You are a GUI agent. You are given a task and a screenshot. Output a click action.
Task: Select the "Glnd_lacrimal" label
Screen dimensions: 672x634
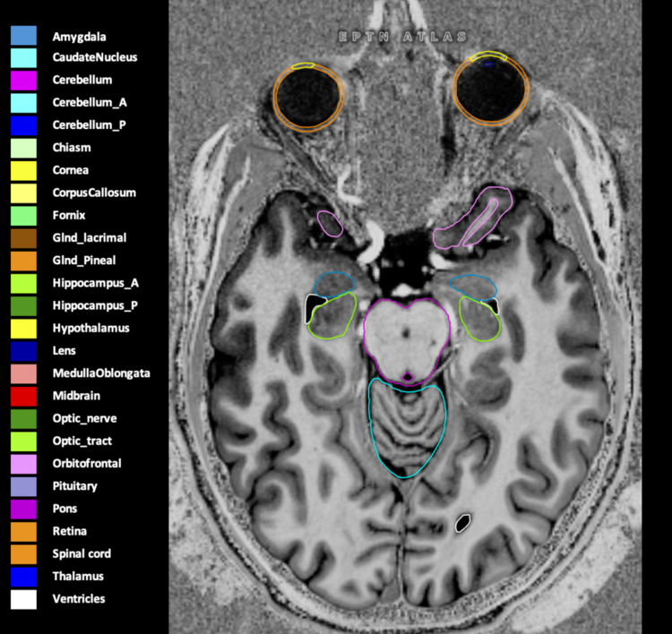tap(90, 238)
